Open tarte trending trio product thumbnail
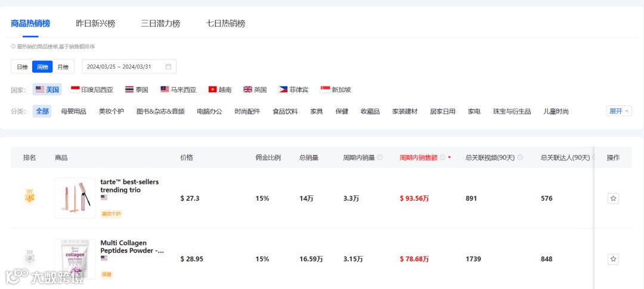The width and height of the screenshot is (644, 289). tap(75, 198)
